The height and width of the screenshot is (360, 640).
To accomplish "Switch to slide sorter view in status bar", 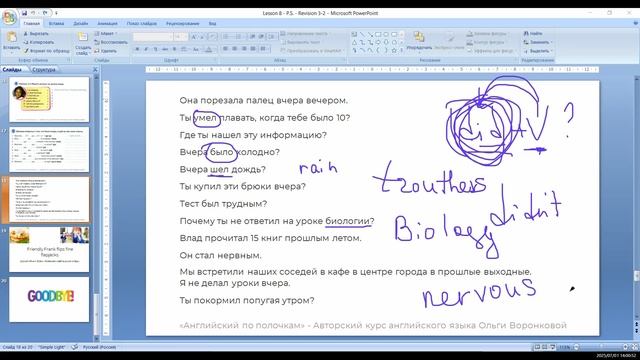I will pos(544,347).
